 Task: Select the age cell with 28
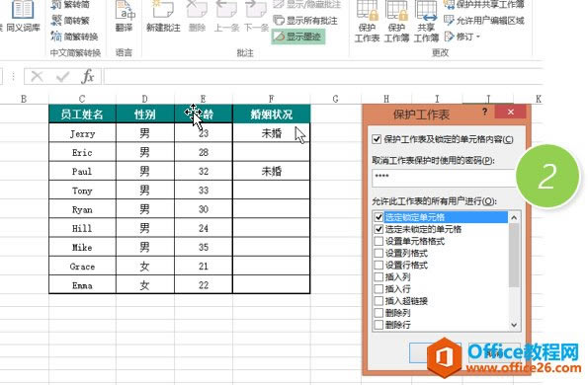coord(204,152)
